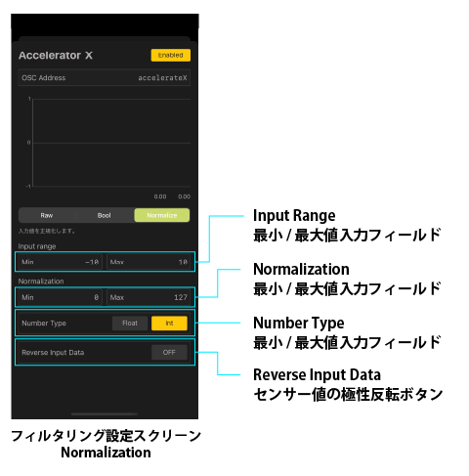The width and height of the screenshot is (469, 476).
Task: Tap the home indicator bar
Action: 105,414
